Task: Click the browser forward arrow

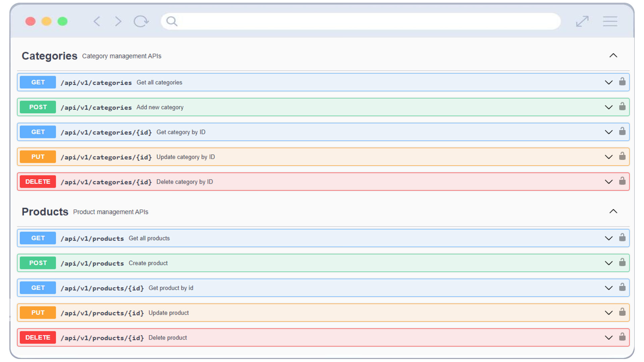Action: (x=118, y=21)
